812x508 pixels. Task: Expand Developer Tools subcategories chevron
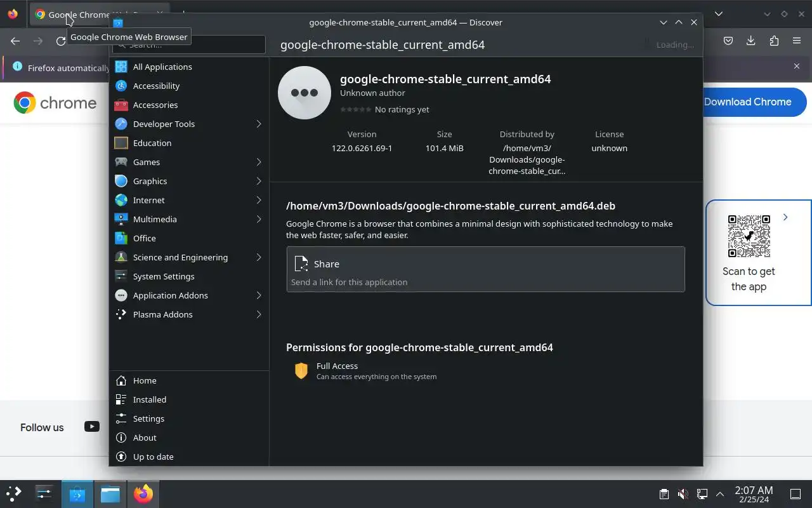pos(259,124)
